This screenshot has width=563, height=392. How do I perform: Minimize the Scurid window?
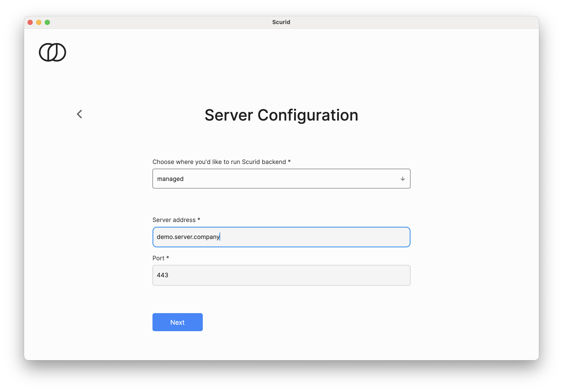[39, 22]
